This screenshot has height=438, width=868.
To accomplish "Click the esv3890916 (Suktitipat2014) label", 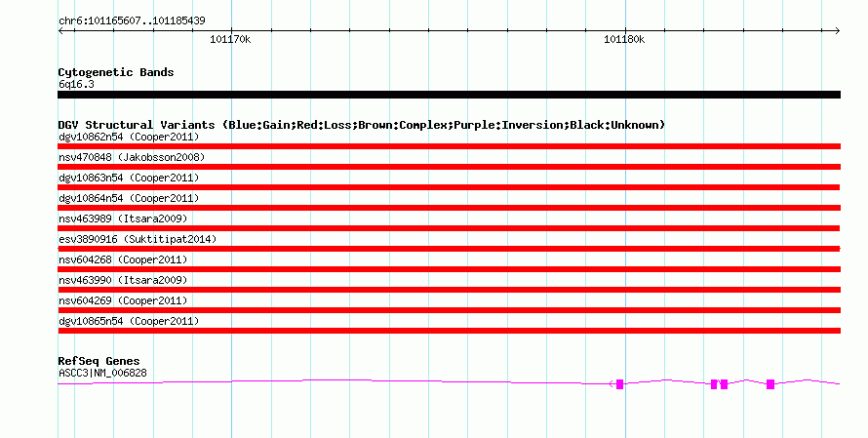I will (138, 239).
